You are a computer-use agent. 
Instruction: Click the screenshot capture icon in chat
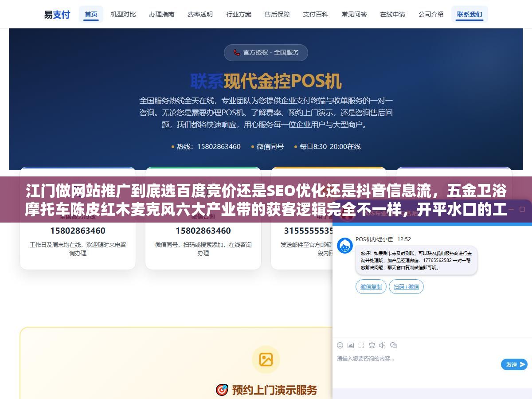[361, 345]
